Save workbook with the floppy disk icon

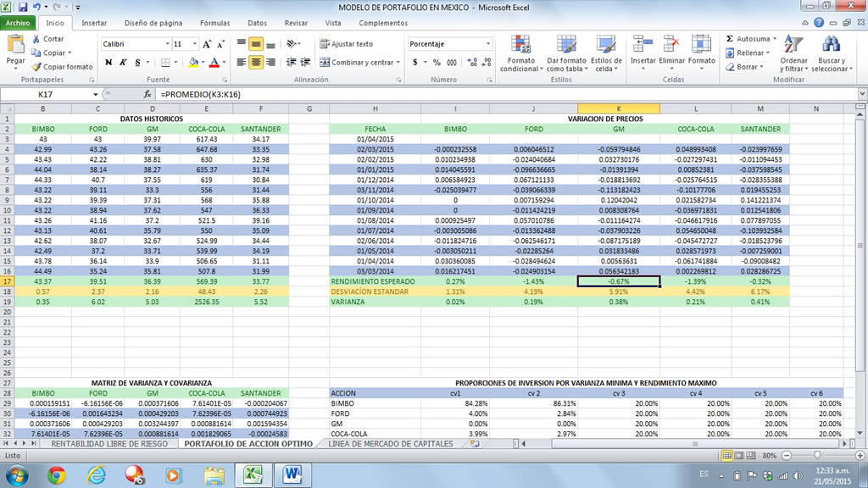(x=23, y=7)
